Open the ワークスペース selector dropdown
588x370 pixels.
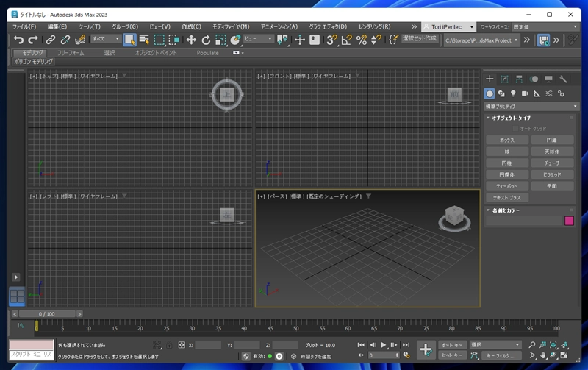[545, 27]
